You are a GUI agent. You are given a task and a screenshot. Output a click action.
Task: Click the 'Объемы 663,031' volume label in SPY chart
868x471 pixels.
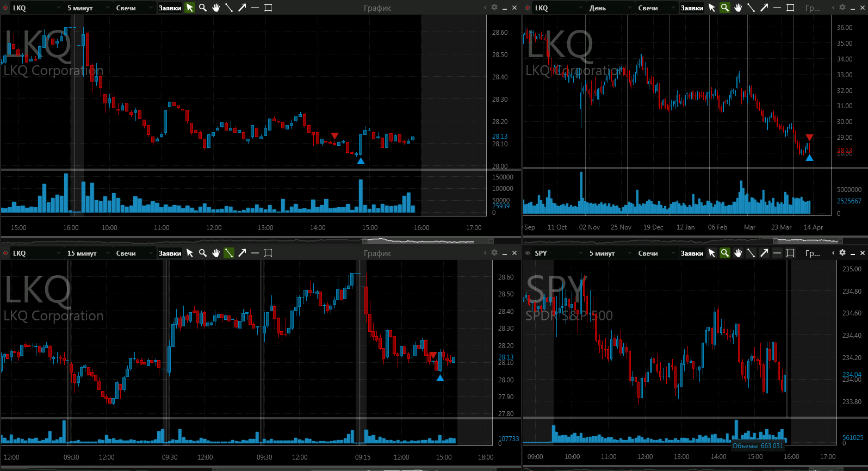click(758, 446)
